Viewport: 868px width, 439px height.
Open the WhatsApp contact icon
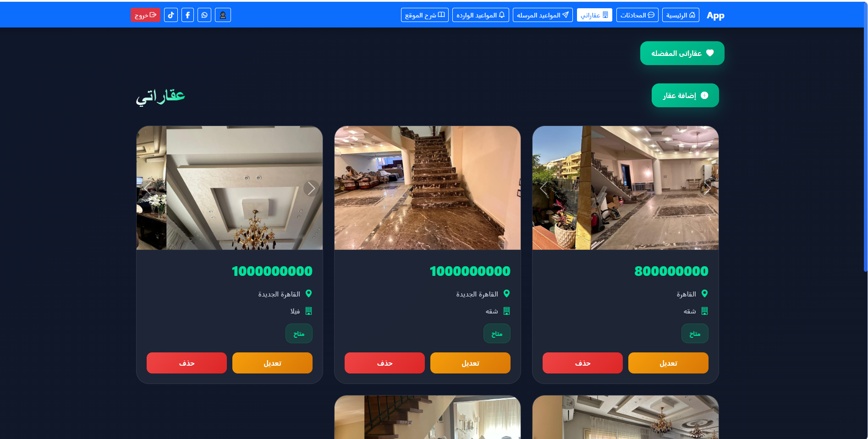coord(204,15)
